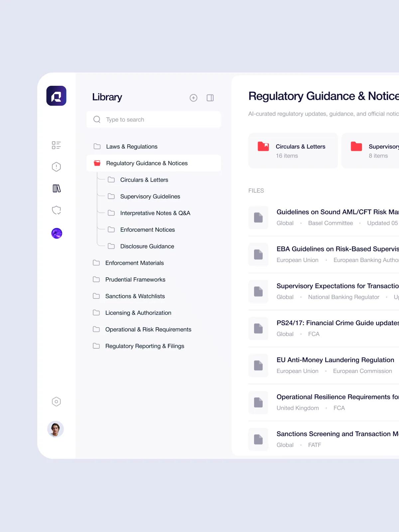This screenshot has width=399, height=532.
Task: Collapse Regulatory Guidance & Notices folder
Action: [x=154, y=163]
